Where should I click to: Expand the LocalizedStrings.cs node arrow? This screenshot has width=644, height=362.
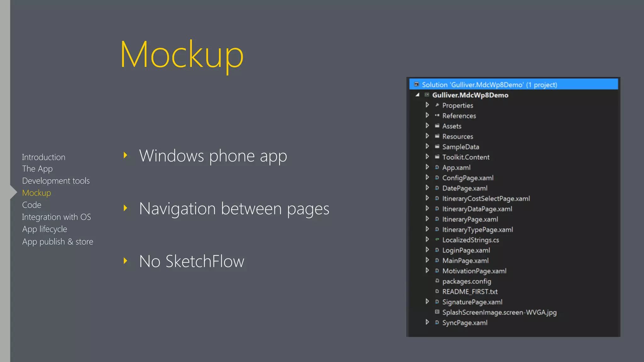[x=427, y=239]
